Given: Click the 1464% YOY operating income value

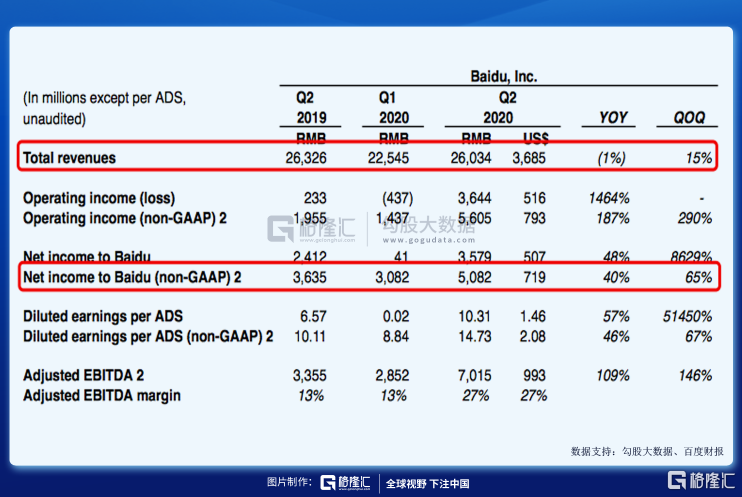Looking at the screenshot, I should (609, 198).
